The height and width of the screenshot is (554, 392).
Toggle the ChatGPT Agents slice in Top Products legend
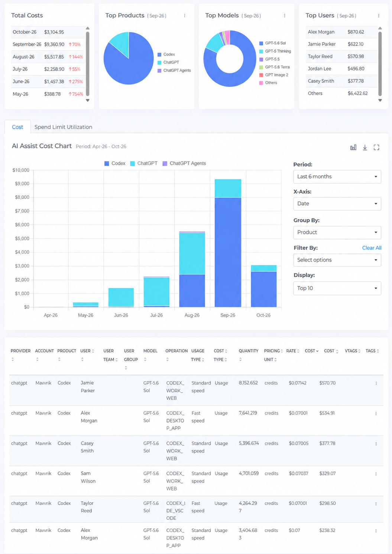pyautogui.click(x=174, y=71)
